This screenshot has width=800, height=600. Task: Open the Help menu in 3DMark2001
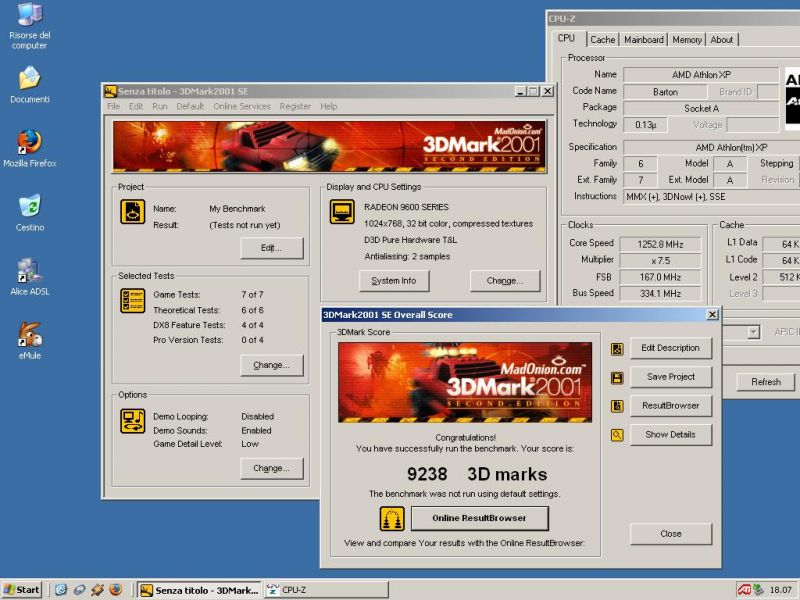click(329, 106)
